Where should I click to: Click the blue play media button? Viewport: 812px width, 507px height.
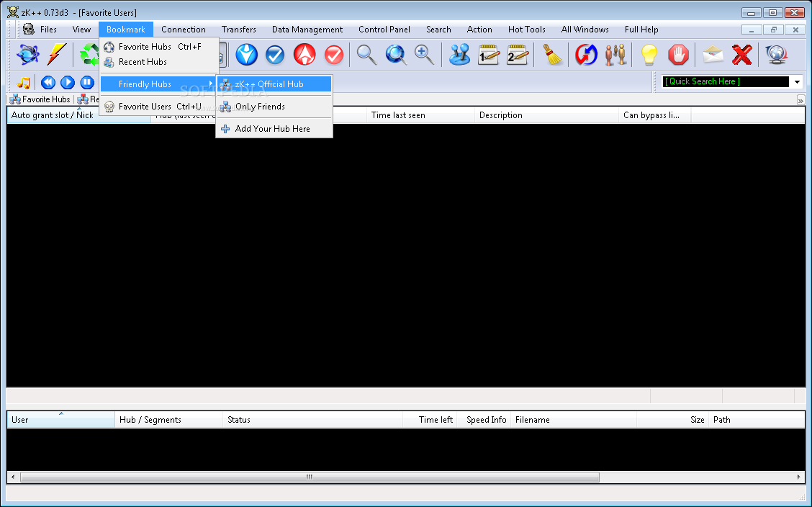tap(68, 82)
